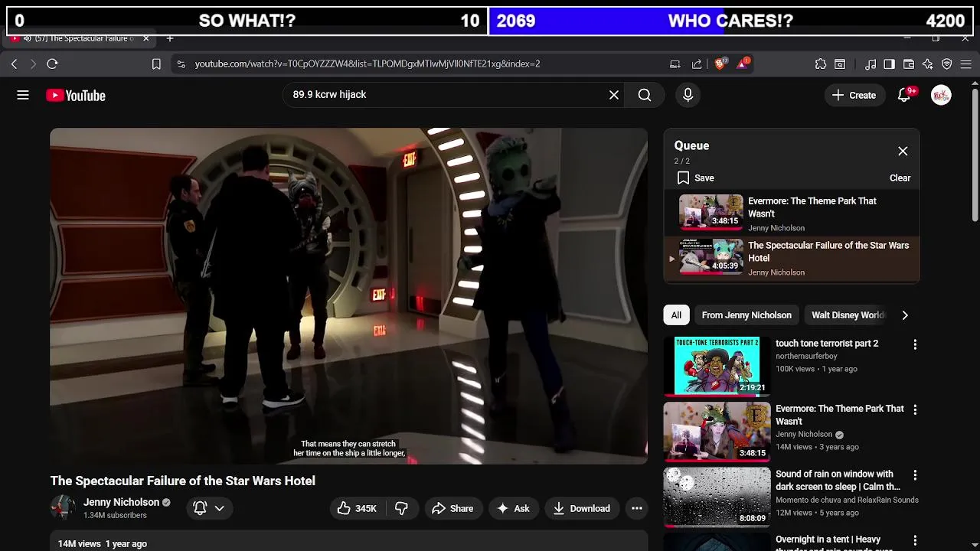Open options for Overnight in a tent video
The height and width of the screenshot is (551, 980).
coord(914,540)
